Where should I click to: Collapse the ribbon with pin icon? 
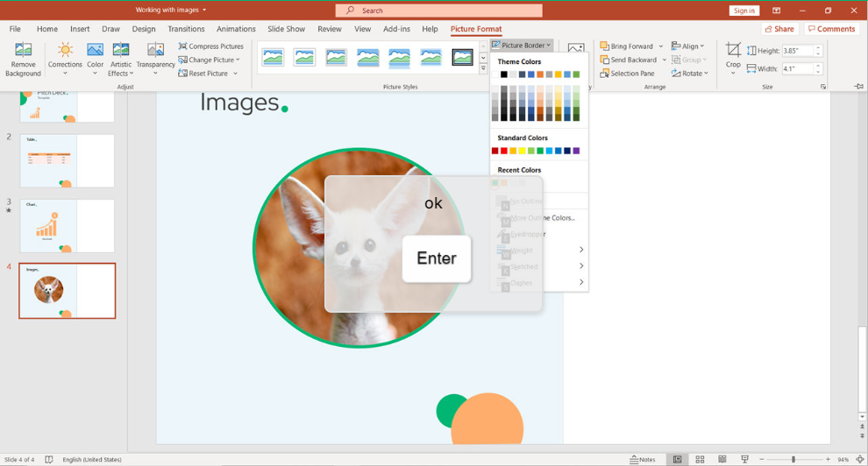coord(858,86)
